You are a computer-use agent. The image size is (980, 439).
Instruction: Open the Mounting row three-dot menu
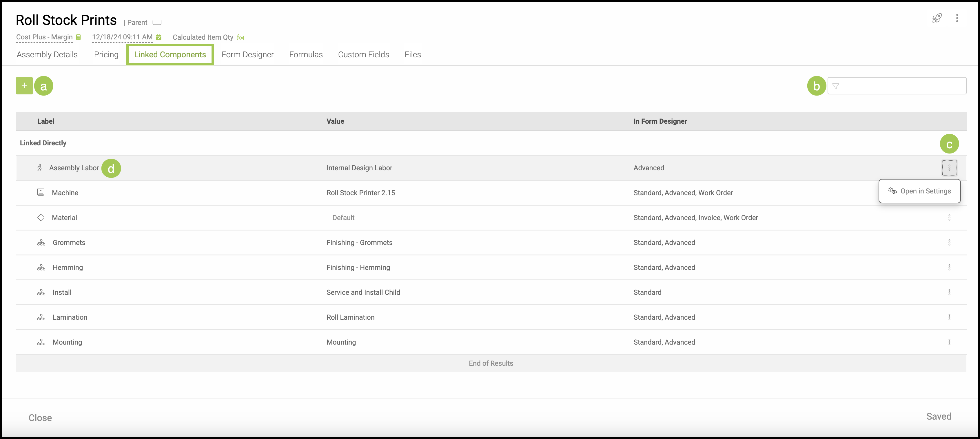coord(949,342)
